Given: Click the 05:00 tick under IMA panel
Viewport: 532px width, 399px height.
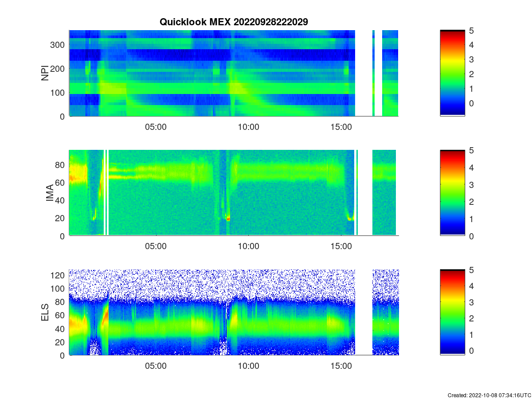Looking at the screenshot, I should pyautogui.click(x=156, y=246).
